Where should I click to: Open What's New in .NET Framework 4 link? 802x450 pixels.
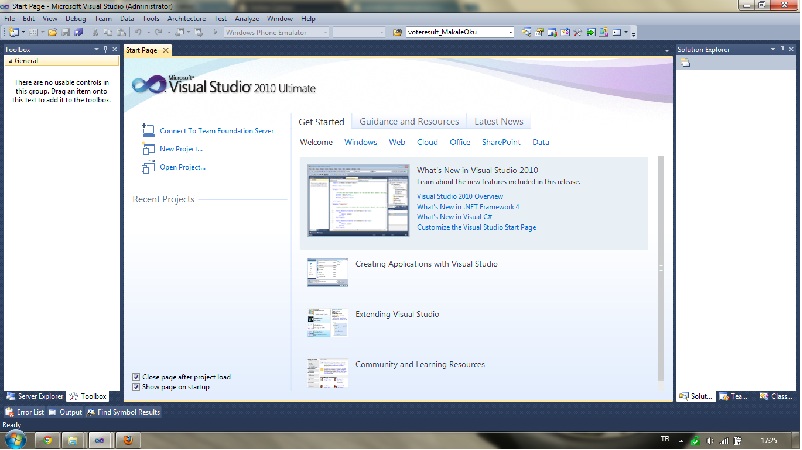(468, 207)
